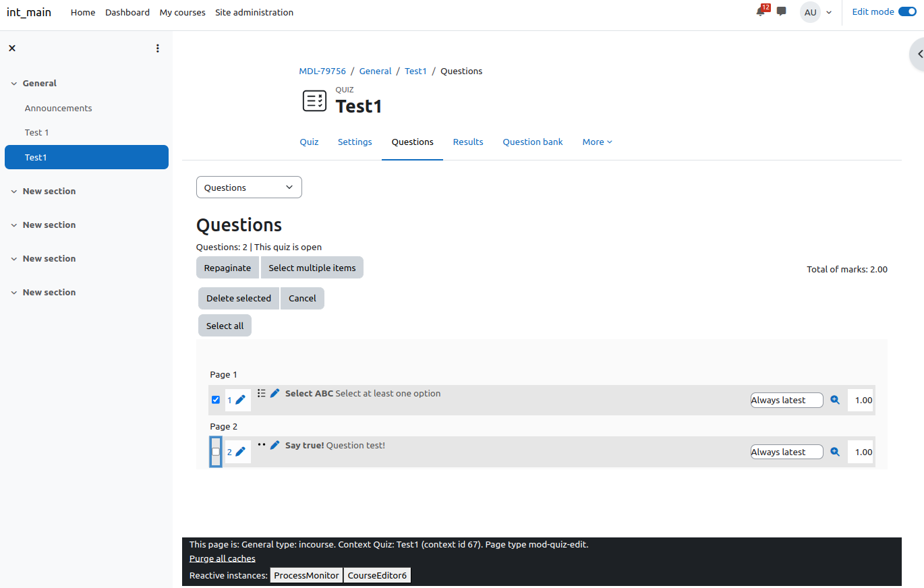Edit Say true! question with pencil icon

[275, 445]
